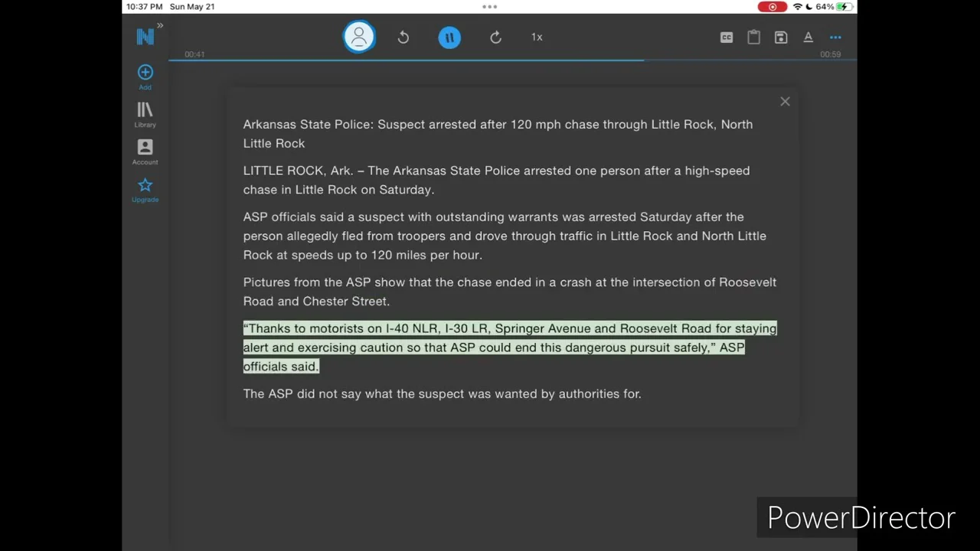
Task: Change the 1x playback speed
Action: pos(537,37)
